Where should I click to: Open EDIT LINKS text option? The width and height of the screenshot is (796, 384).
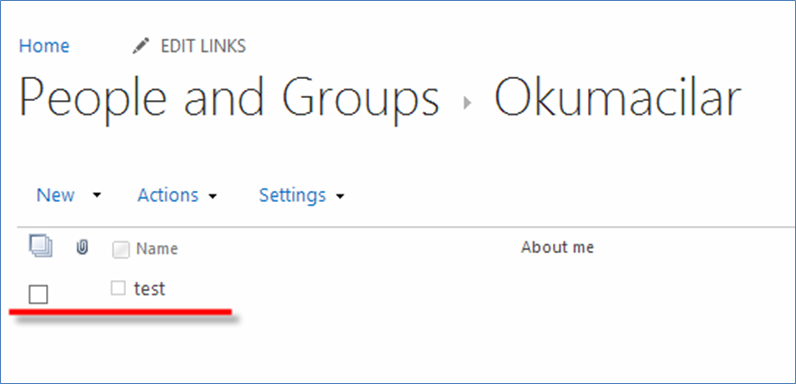[x=203, y=46]
